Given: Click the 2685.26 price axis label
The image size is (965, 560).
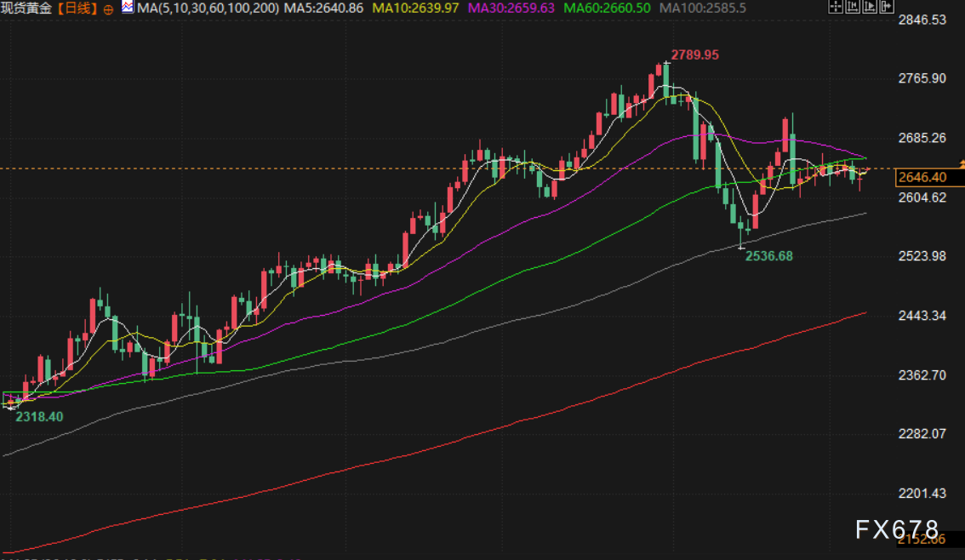Looking at the screenshot, I should (x=922, y=138).
